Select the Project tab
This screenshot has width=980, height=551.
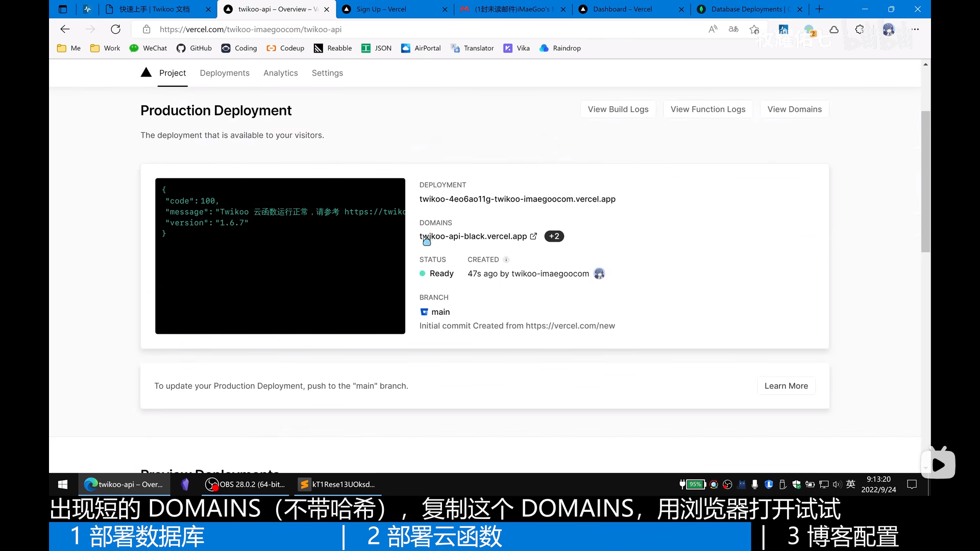(174, 72)
